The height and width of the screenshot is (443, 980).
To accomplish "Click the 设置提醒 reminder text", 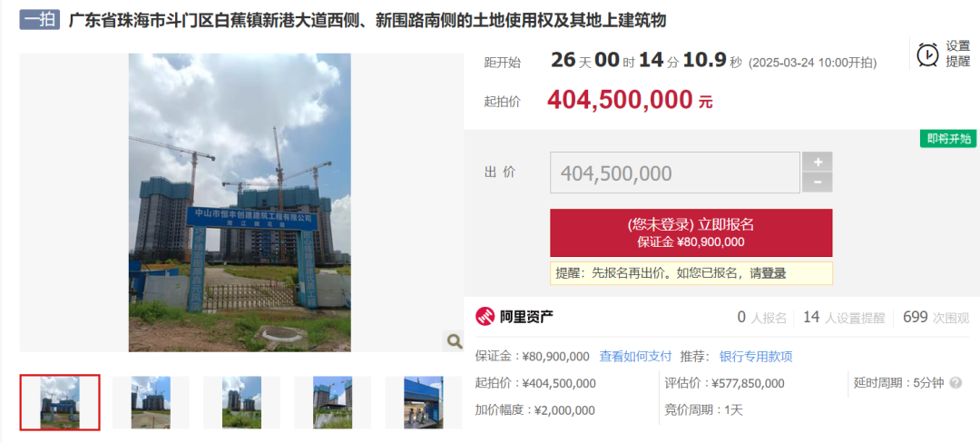I will click(958, 54).
